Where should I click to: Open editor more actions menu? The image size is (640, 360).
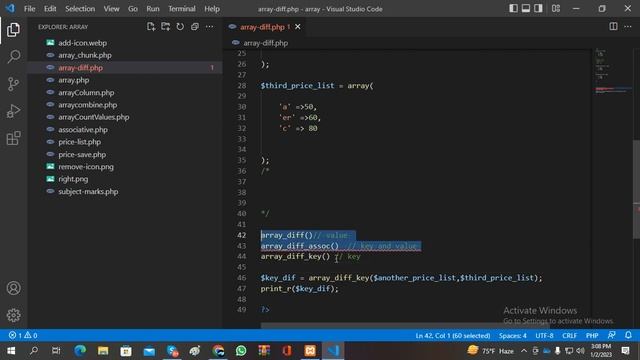pos(628,27)
